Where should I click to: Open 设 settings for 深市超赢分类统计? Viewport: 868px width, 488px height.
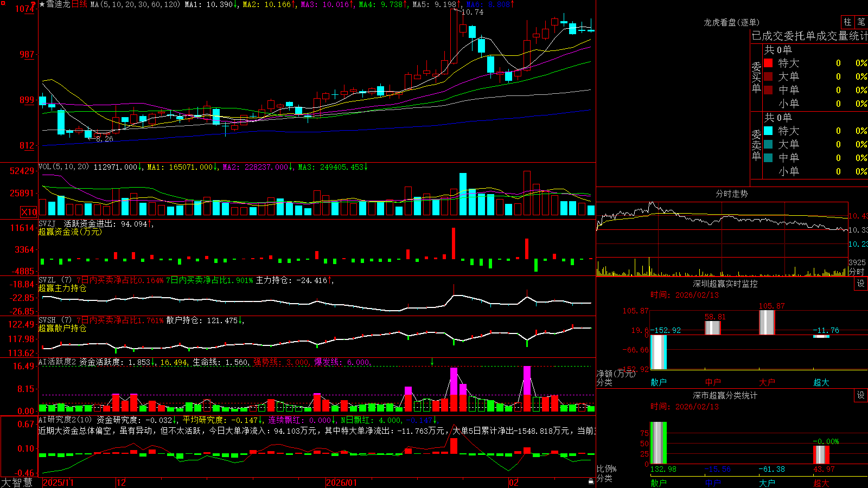861,395
